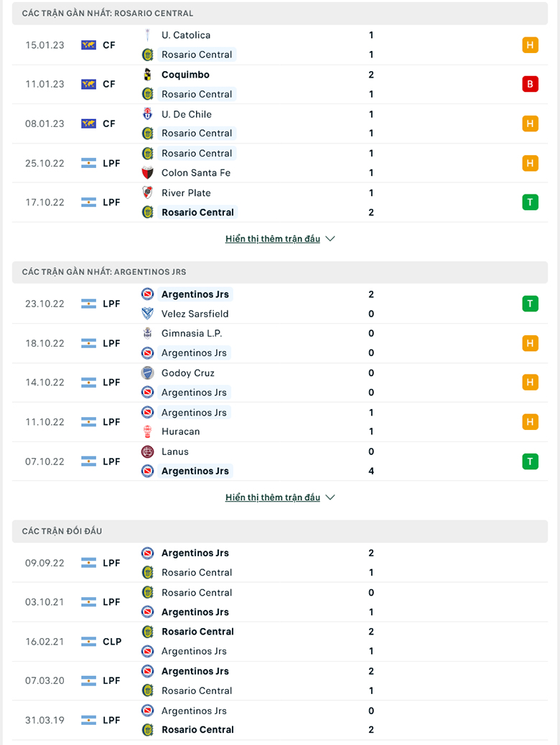Open the U. De Chile team link
This screenshot has height=745, width=560.
click(x=187, y=114)
